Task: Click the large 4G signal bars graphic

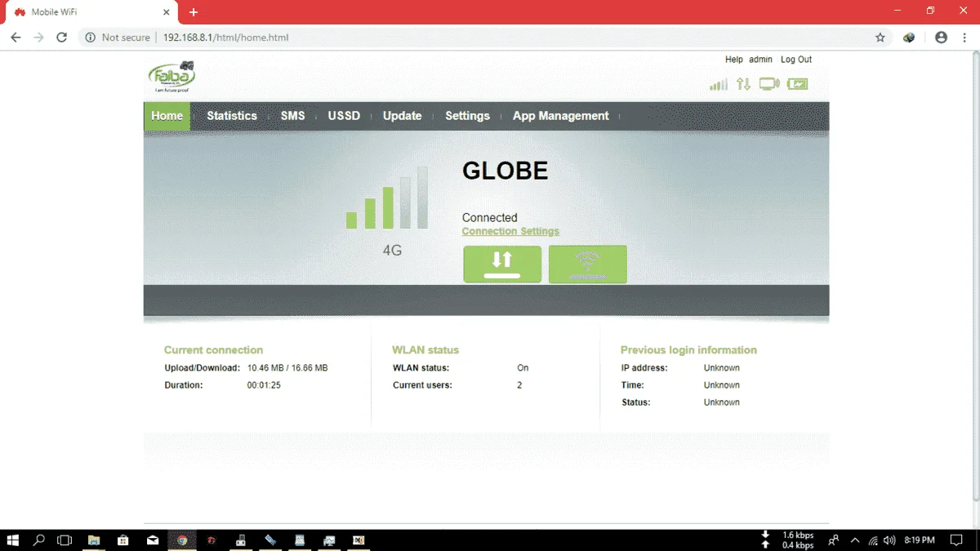Action: click(387, 198)
